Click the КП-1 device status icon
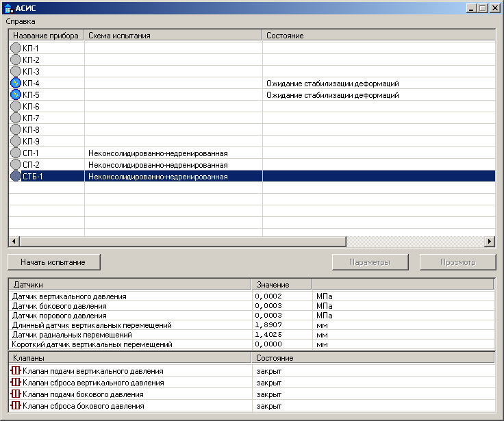 tap(16, 48)
